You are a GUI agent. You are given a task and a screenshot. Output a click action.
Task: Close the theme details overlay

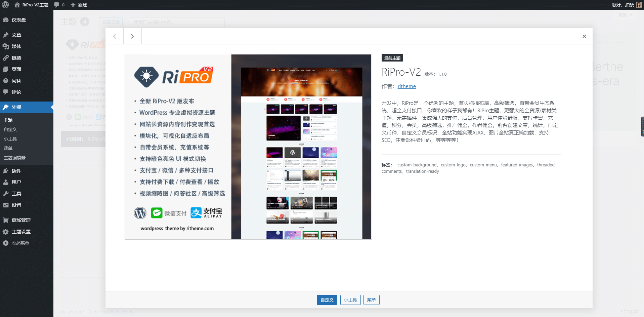(x=584, y=36)
